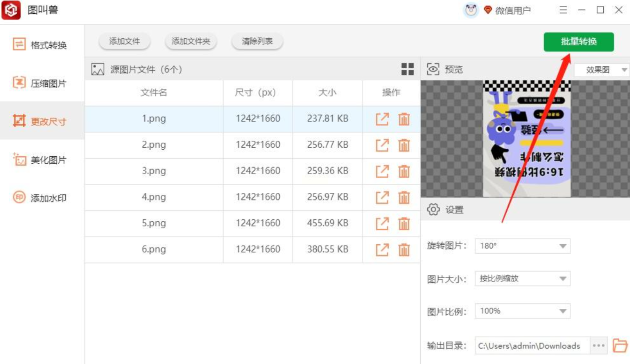Open the image size scaling dropdown
The image size is (630, 364).
522,279
